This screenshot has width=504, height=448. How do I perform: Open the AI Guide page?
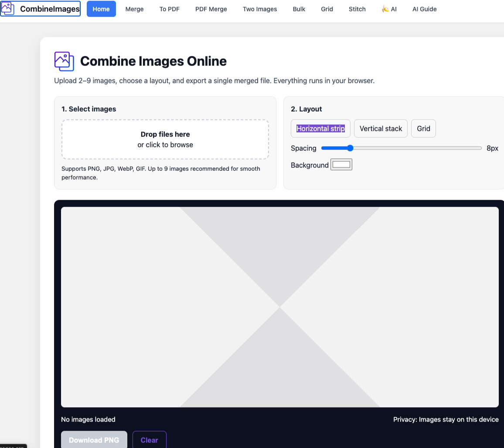coord(424,9)
